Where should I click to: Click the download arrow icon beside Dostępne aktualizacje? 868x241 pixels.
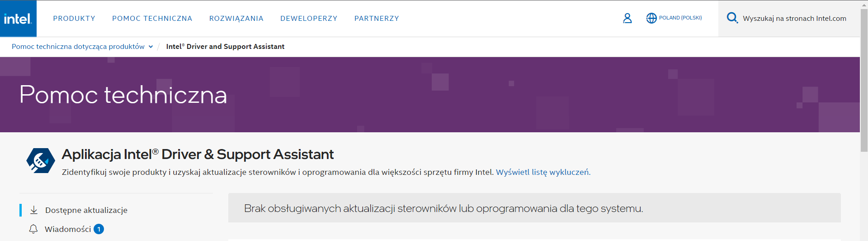(34, 210)
